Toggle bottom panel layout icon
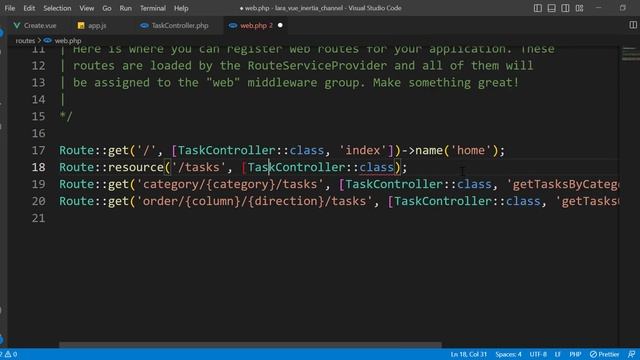 pos(551,8)
